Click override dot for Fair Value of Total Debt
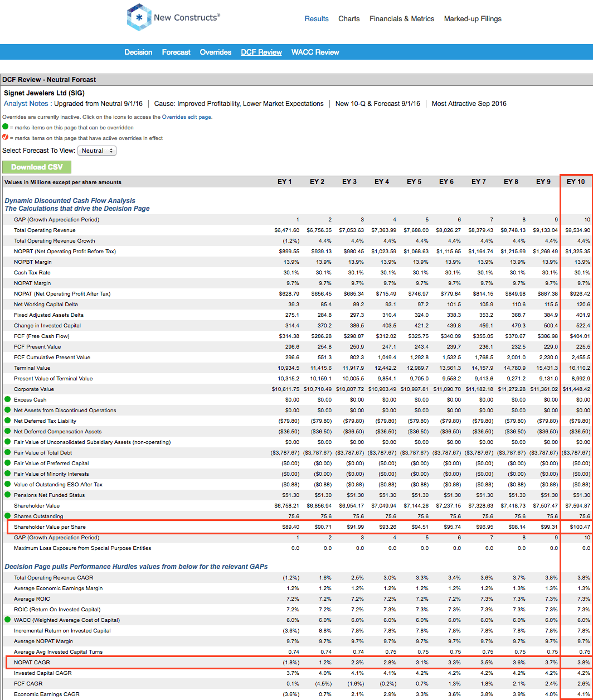 [x=7, y=452]
